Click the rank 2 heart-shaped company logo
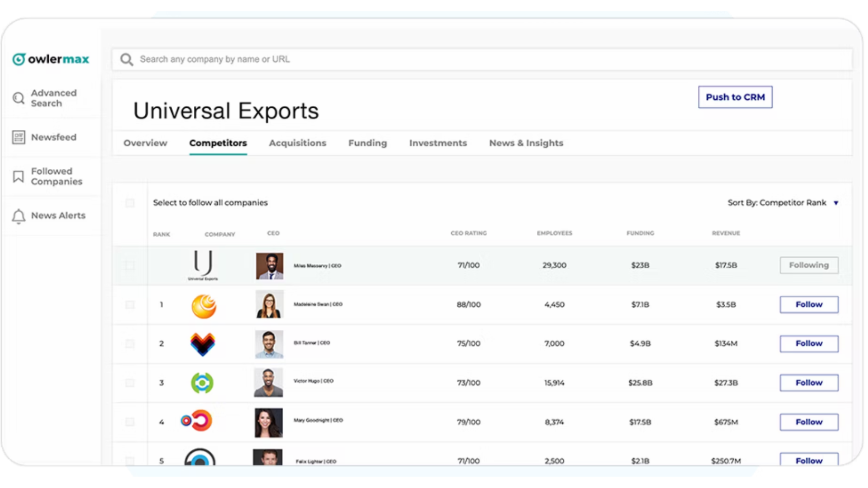868x488 pixels. pos(203,344)
